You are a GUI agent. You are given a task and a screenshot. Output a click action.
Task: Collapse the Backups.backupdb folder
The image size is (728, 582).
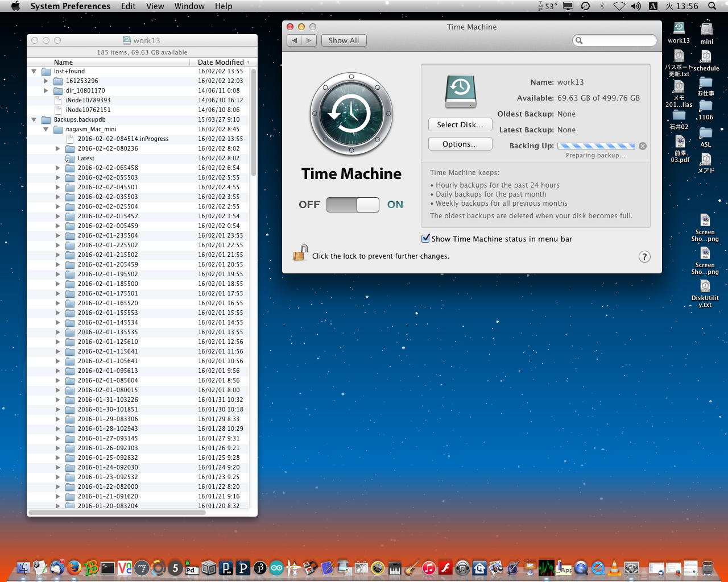34,120
